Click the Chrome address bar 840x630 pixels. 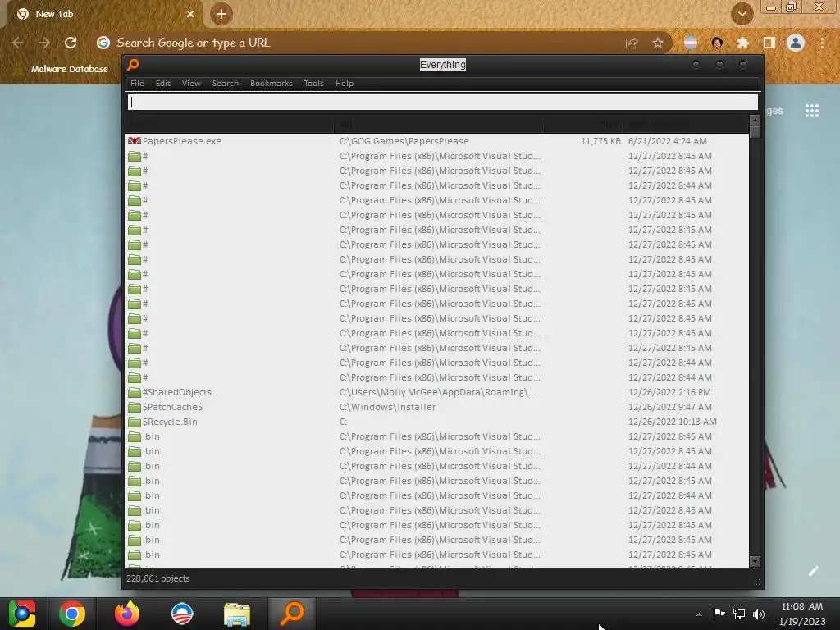coord(364,43)
